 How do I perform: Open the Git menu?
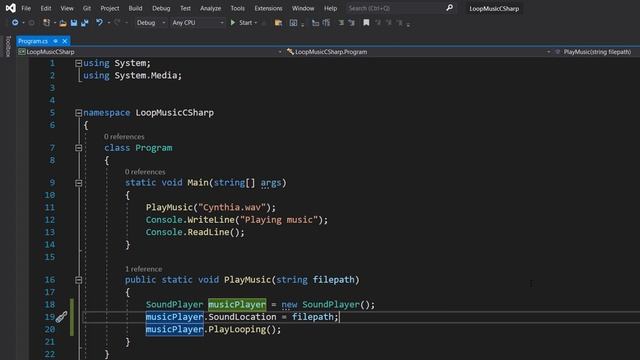click(x=87, y=8)
